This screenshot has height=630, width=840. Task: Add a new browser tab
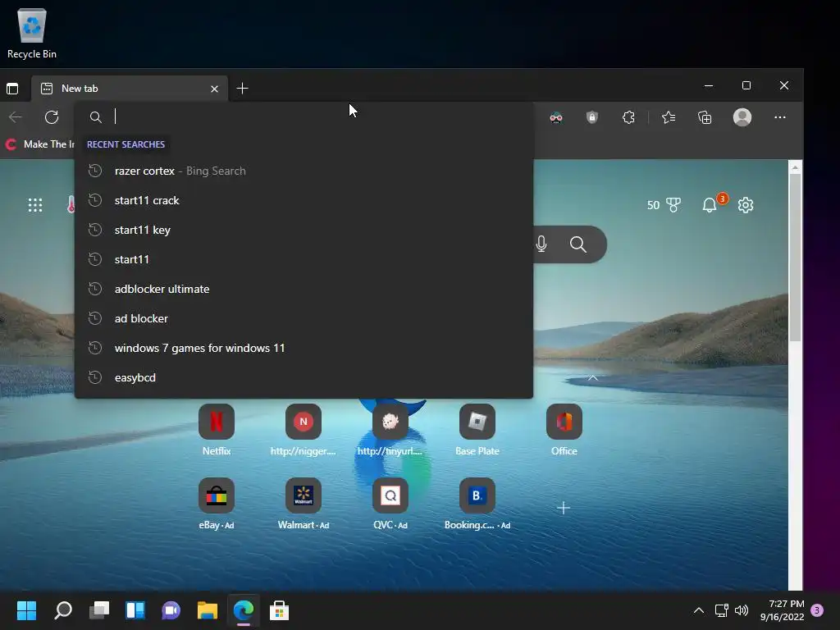pos(242,89)
